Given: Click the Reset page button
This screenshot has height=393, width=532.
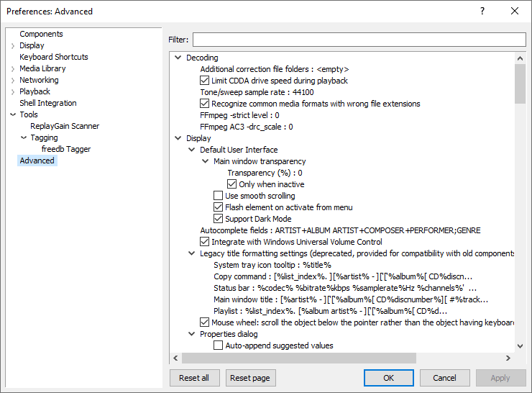Looking at the screenshot, I should tap(251, 378).
